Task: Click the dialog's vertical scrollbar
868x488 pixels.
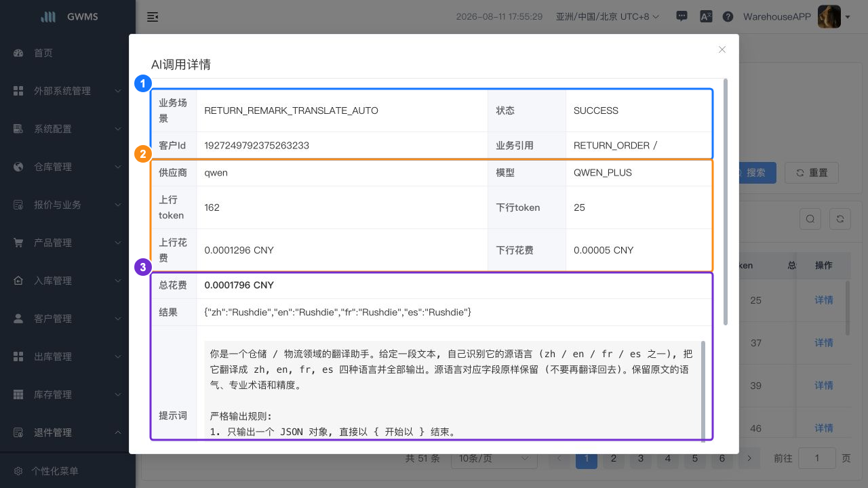Action: click(726, 201)
